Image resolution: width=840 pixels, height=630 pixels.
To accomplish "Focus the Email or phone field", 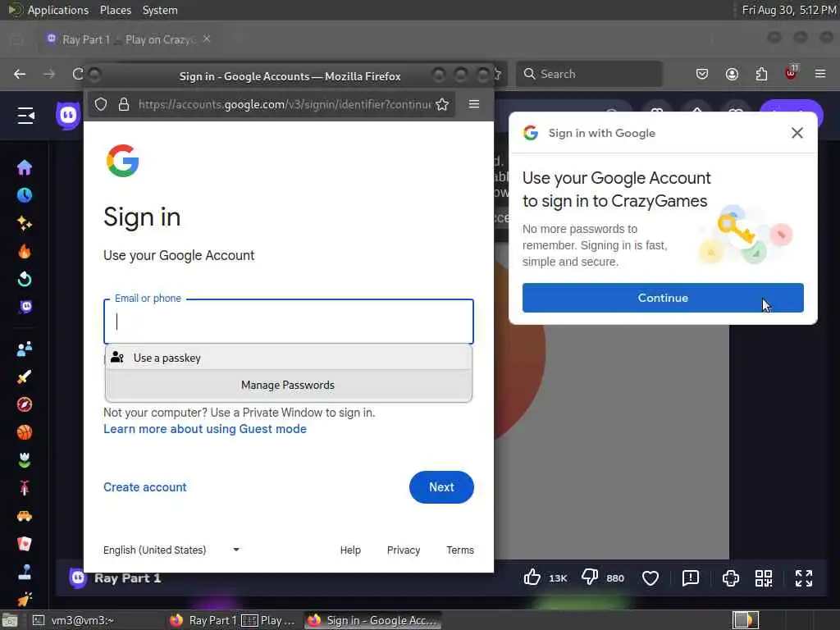I will point(289,321).
